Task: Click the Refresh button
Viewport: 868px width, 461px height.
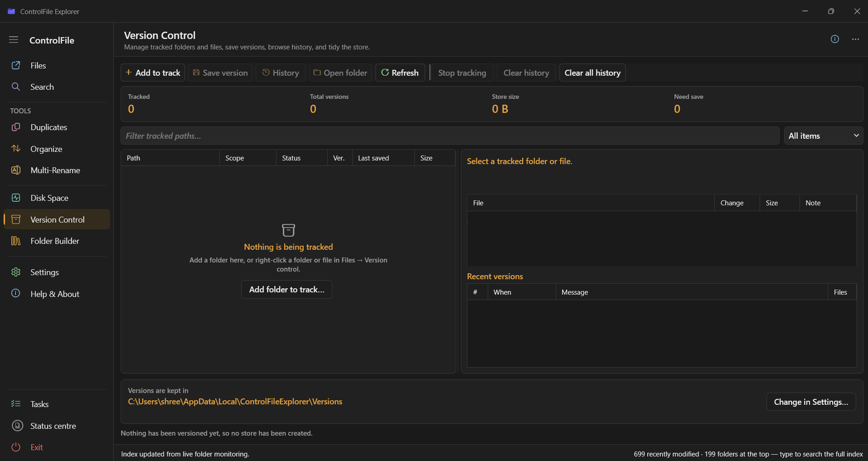Action: click(x=400, y=73)
